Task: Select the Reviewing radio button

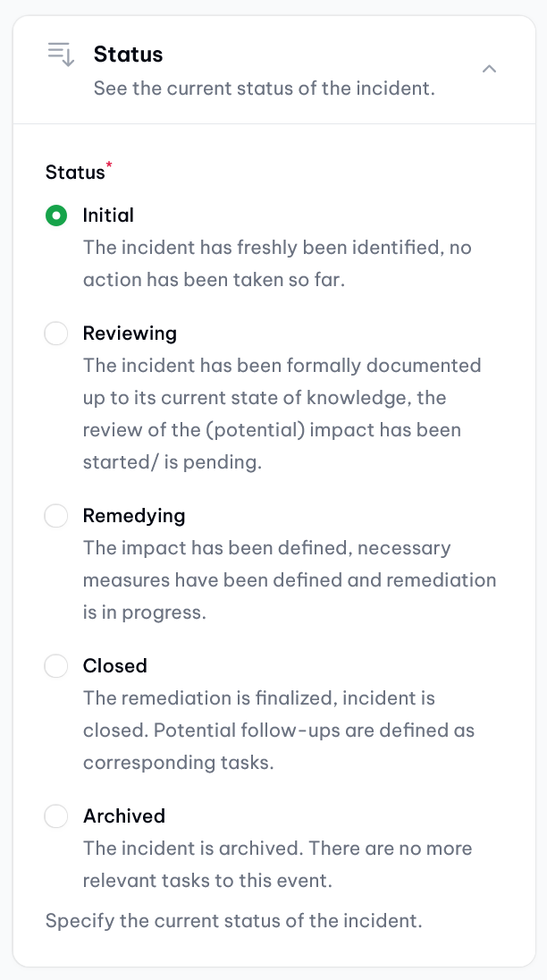Action: (x=56, y=334)
